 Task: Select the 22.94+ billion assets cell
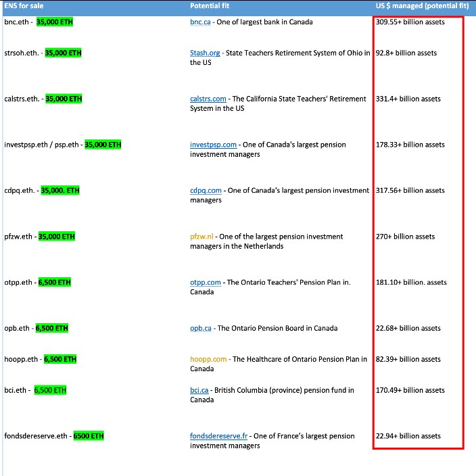pyautogui.click(x=408, y=437)
